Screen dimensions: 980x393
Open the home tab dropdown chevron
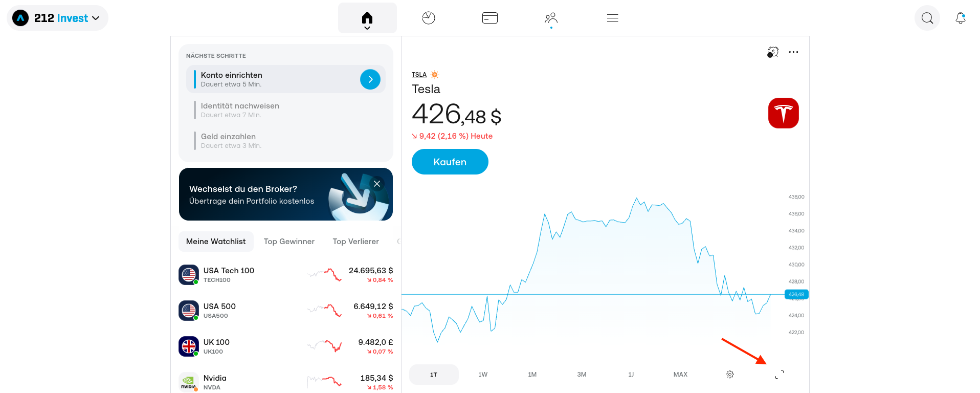(x=367, y=28)
